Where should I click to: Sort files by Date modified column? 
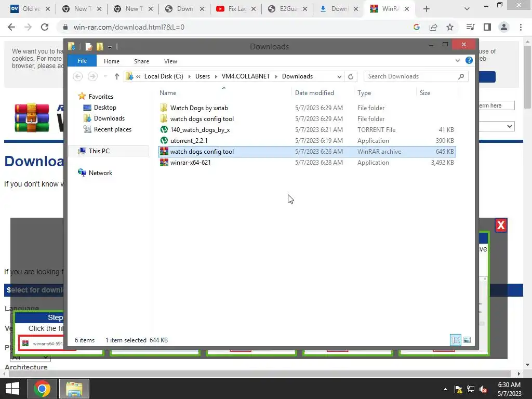(x=314, y=93)
